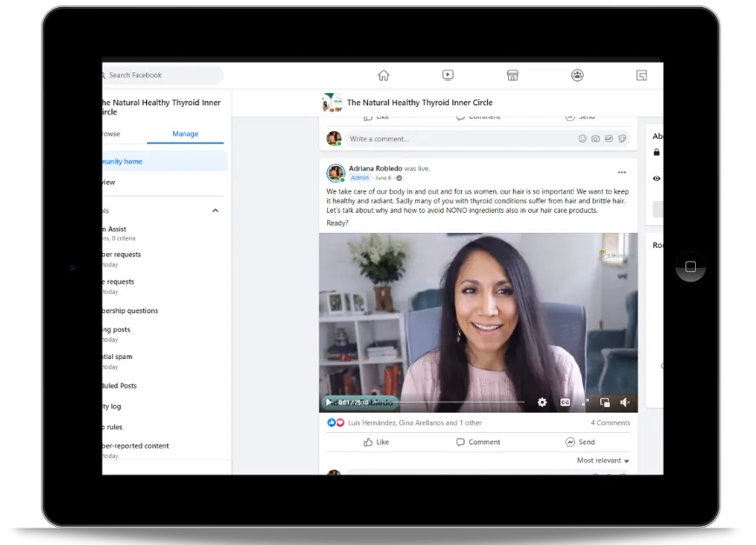Switch to the Manage tab
Viewport: 756px width, 545px height.
coord(185,134)
